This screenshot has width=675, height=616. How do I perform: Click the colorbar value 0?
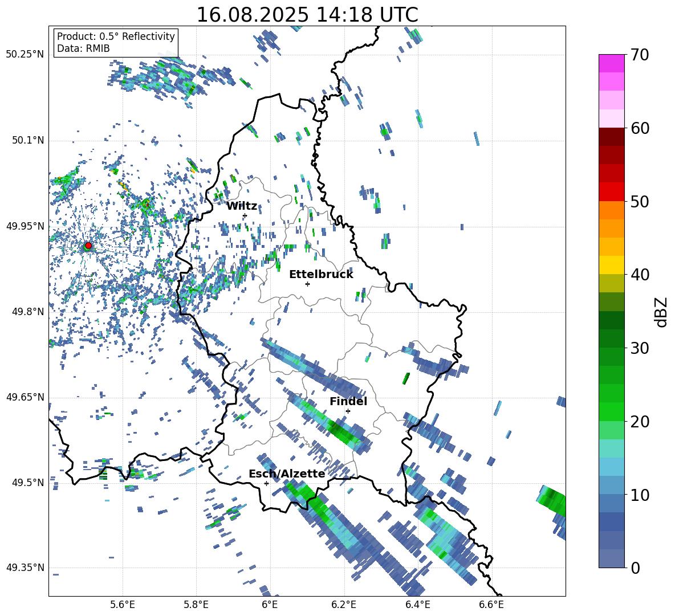635,568
